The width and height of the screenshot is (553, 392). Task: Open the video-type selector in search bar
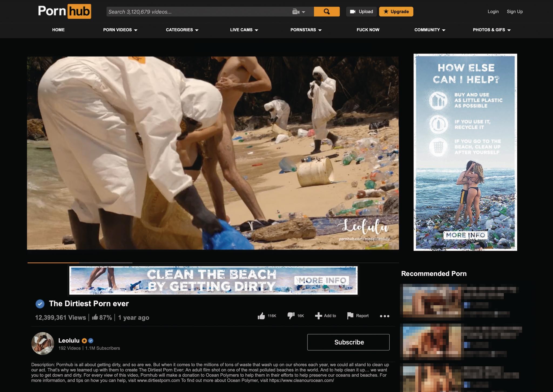[298, 12]
